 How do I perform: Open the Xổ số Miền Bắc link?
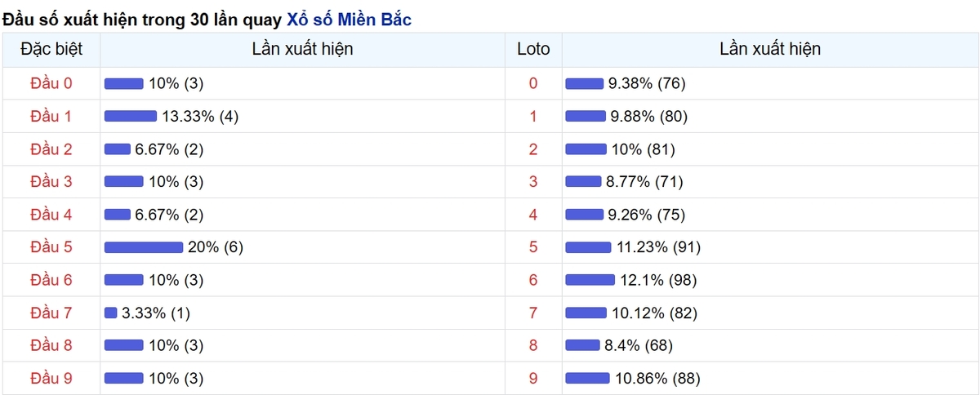click(349, 19)
